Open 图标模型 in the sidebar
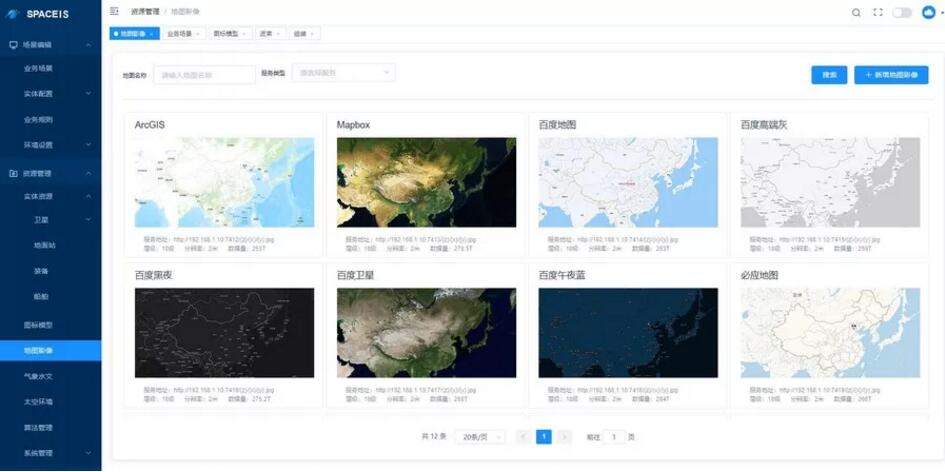 (x=39, y=325)
